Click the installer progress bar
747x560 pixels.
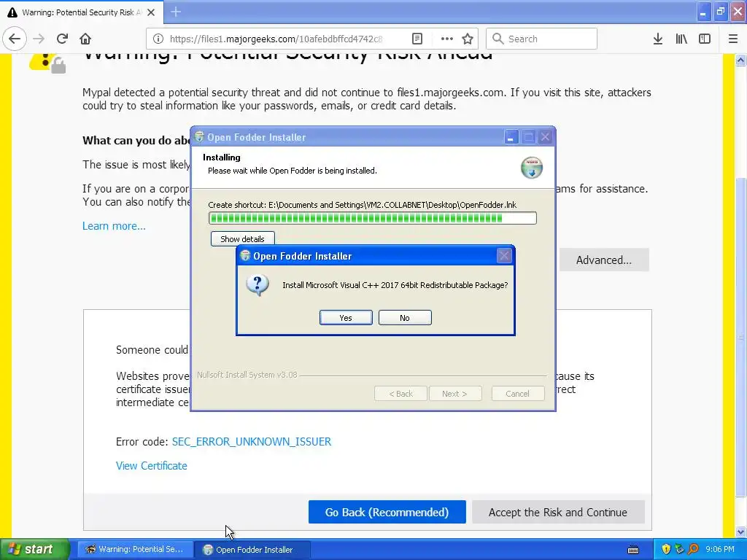(373, 218)
